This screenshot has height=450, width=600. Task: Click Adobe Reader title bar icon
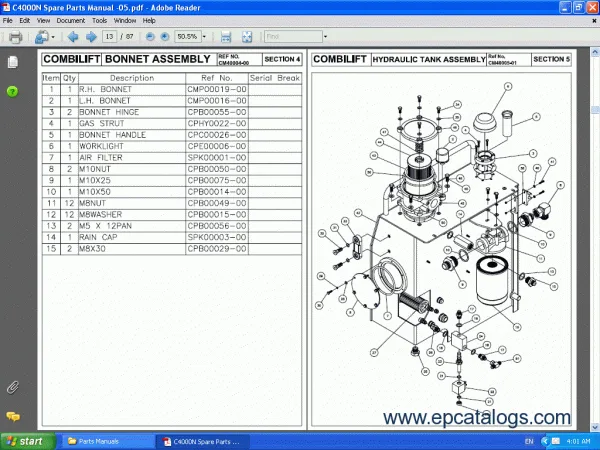click(6, 7)
